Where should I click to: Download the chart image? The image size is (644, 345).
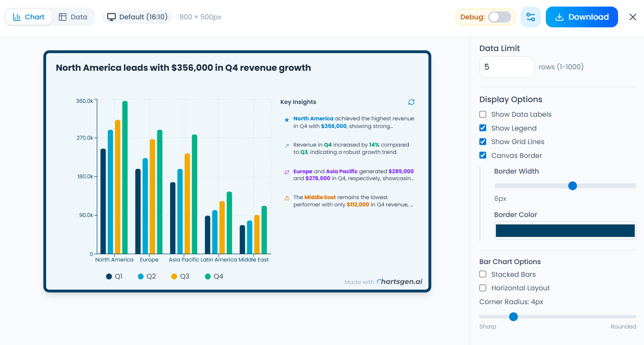pyautogui.click(x=582, y=17)
